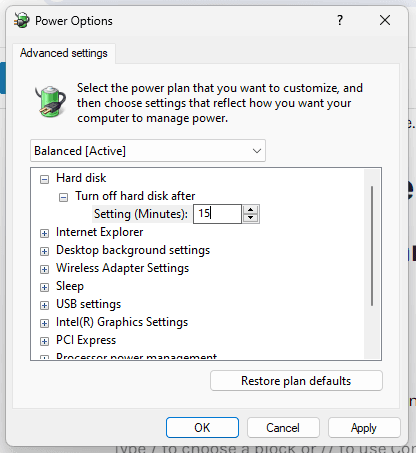Select the Internet Explorer label

[x=99, y=232]
